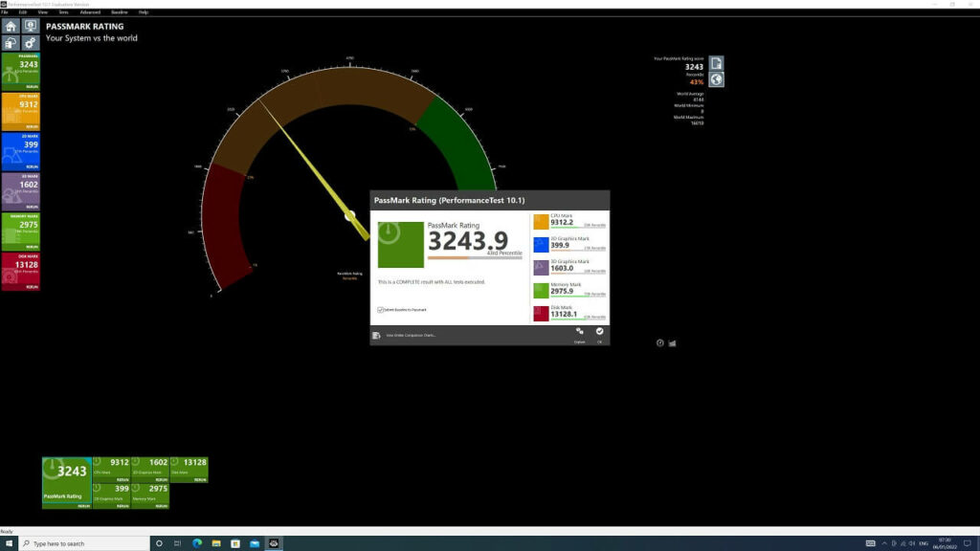Click the globe icon under score report
Screen dimensions: 980x551
click(x=716, y=80)
